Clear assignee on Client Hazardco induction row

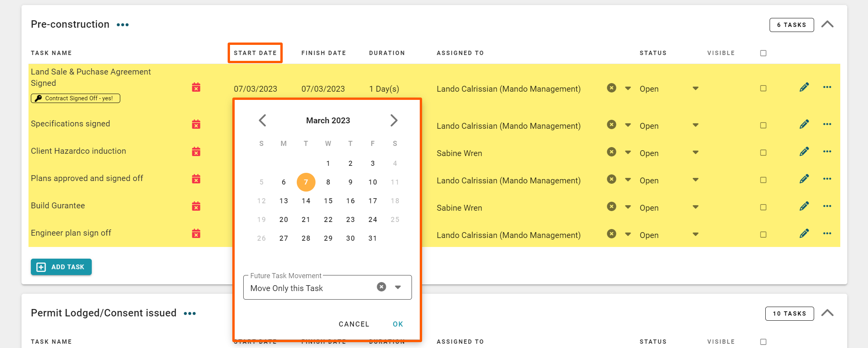point(611,152)
